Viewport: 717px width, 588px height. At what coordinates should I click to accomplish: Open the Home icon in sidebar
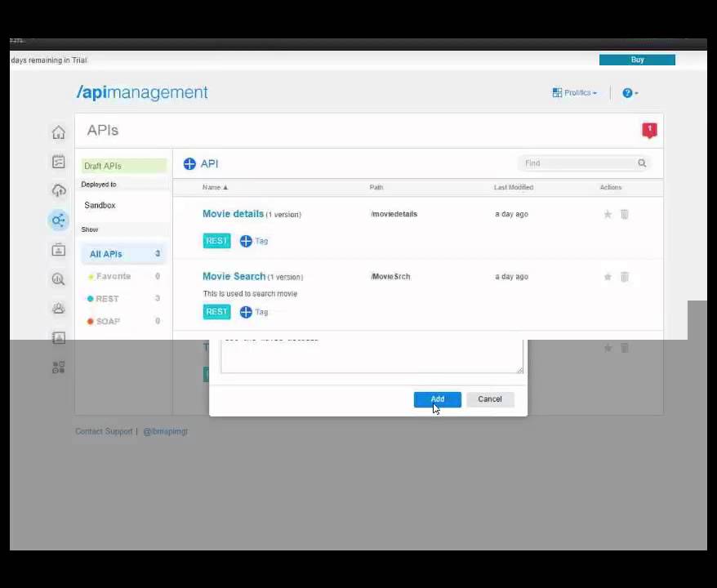(59, 132)
